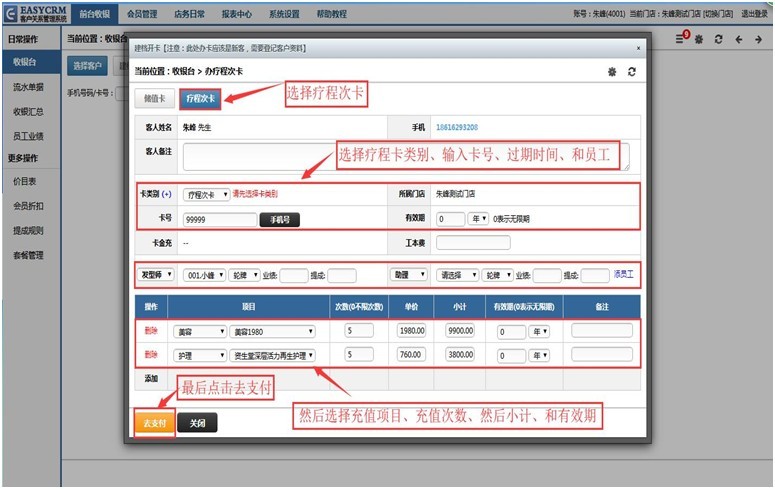Open the 年 dropdown in the 美容1980 row

[x=539, y=332]
